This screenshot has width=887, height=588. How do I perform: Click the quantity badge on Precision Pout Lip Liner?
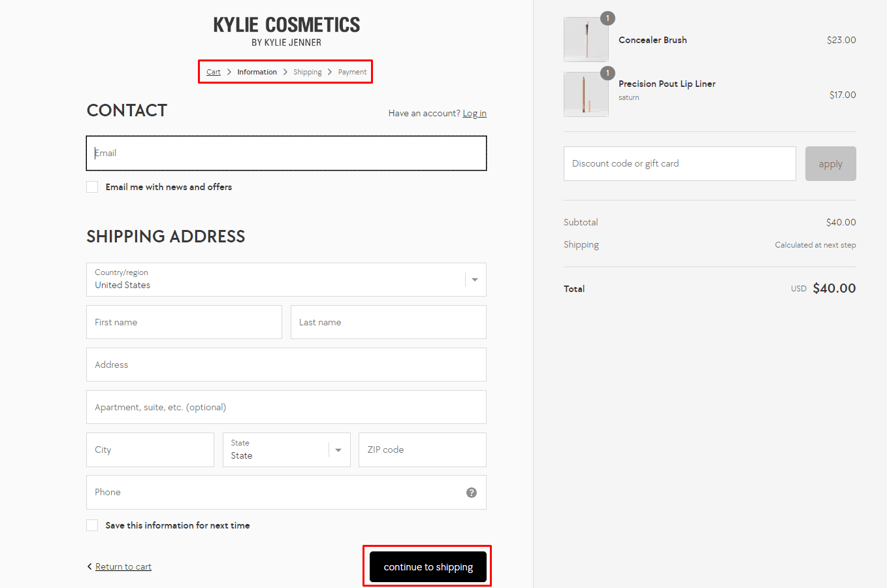(607, 73)
